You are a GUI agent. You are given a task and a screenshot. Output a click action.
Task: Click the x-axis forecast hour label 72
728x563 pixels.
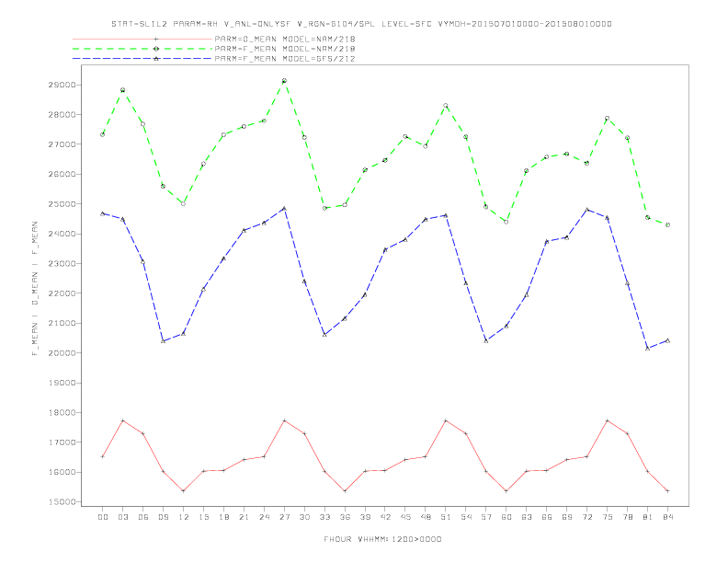click(587, 517)
